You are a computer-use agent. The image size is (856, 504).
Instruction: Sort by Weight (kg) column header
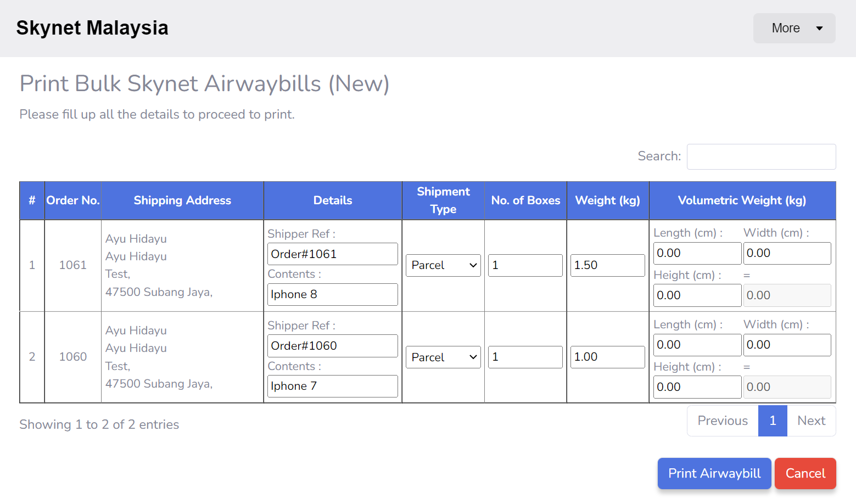[607, 200]
